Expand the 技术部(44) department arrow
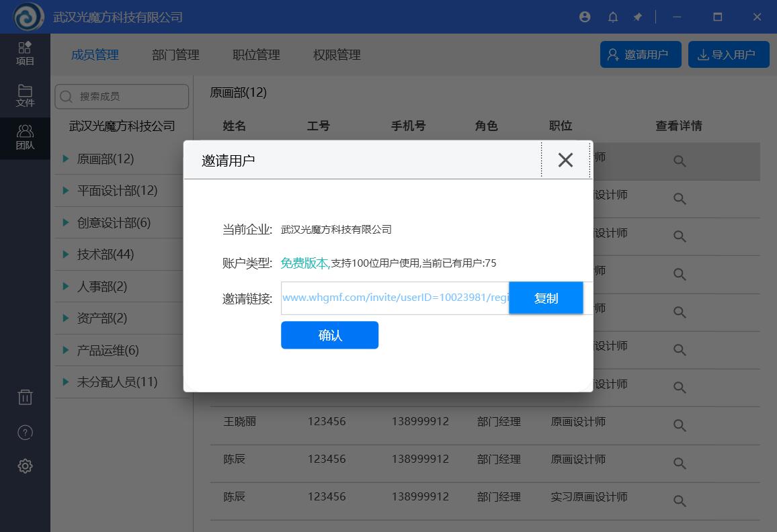 65,254
